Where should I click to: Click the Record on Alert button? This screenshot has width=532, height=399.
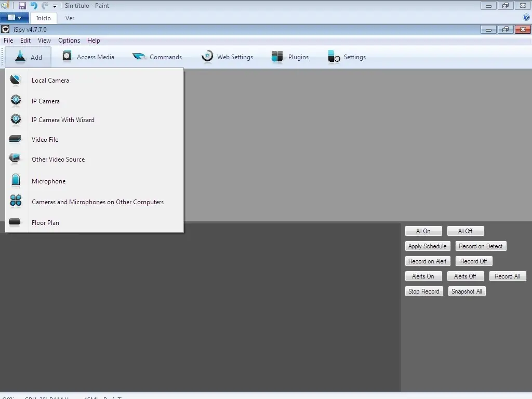428,261
